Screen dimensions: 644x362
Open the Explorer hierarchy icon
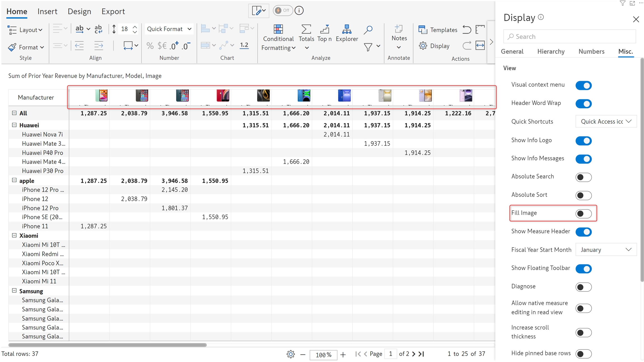pos(347,29)
